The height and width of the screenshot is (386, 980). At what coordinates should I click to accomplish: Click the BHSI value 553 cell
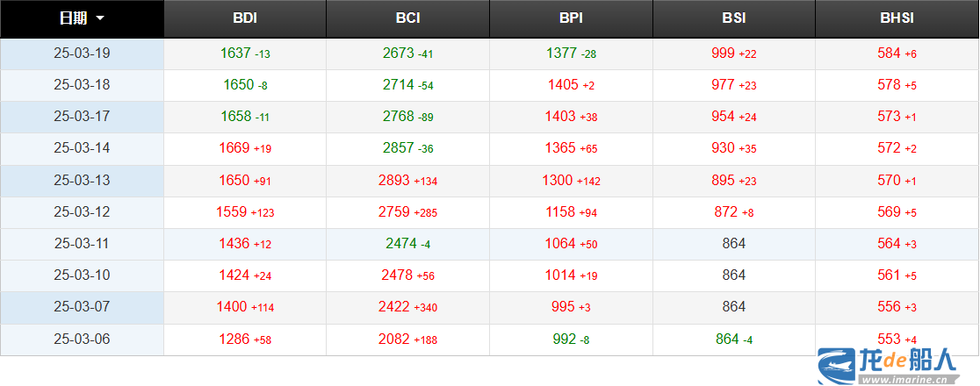pos(897,340)
